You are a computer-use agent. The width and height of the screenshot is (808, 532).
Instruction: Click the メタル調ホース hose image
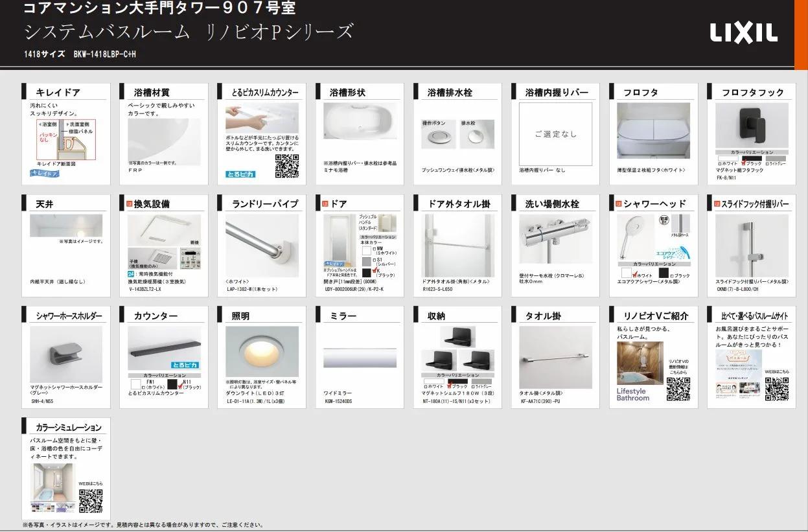(x=680, y=225)
